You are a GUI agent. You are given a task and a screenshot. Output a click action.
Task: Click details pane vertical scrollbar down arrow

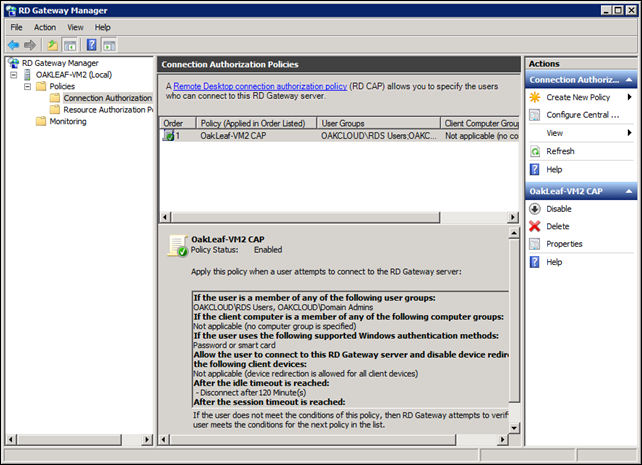click(x=514, y=428)
